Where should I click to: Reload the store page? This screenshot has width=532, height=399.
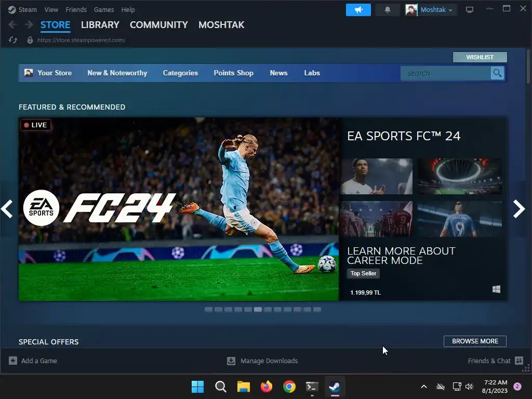13,40
